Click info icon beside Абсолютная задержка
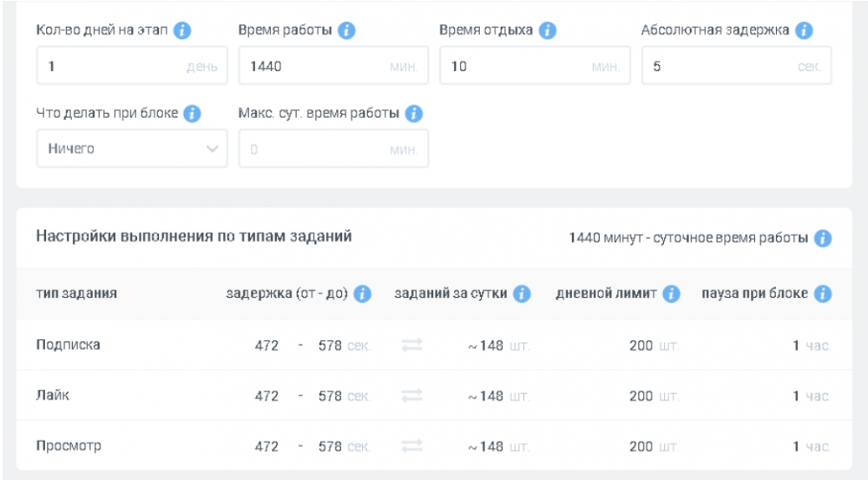This screenshot has width=868, height=480. tap(804, 30)
